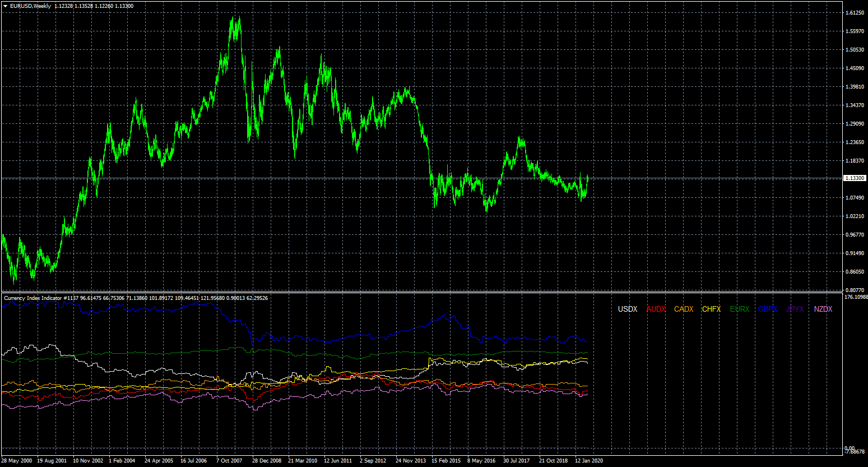Click the 16 Jul 2006 date label
Screen dimensions: 868x467
pos(194,461)
